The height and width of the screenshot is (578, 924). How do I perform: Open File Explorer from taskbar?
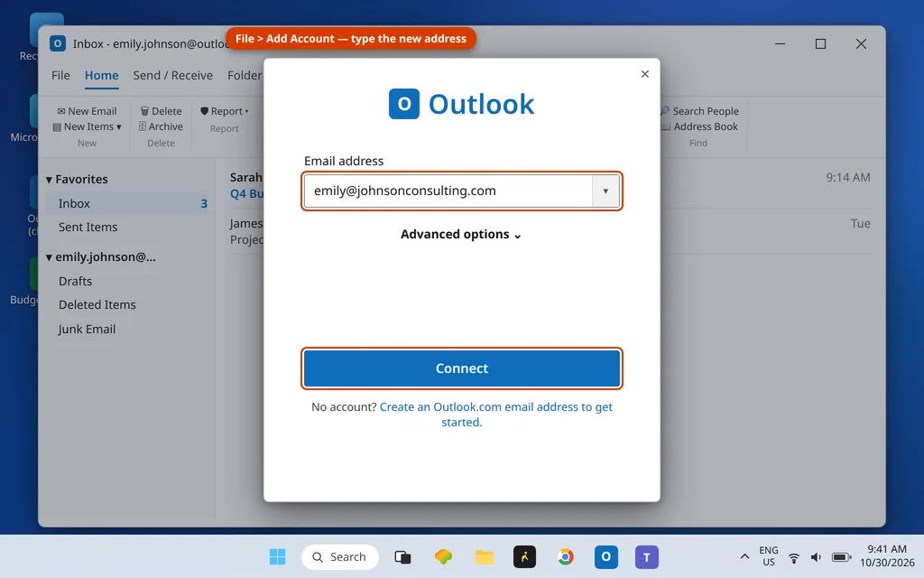coord(485,556)
